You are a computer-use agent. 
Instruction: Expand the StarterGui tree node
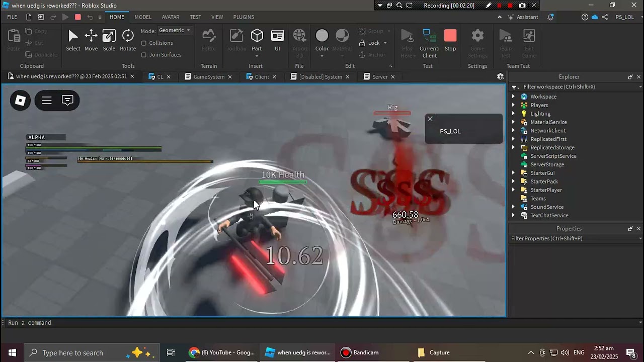tap(514, 173)
